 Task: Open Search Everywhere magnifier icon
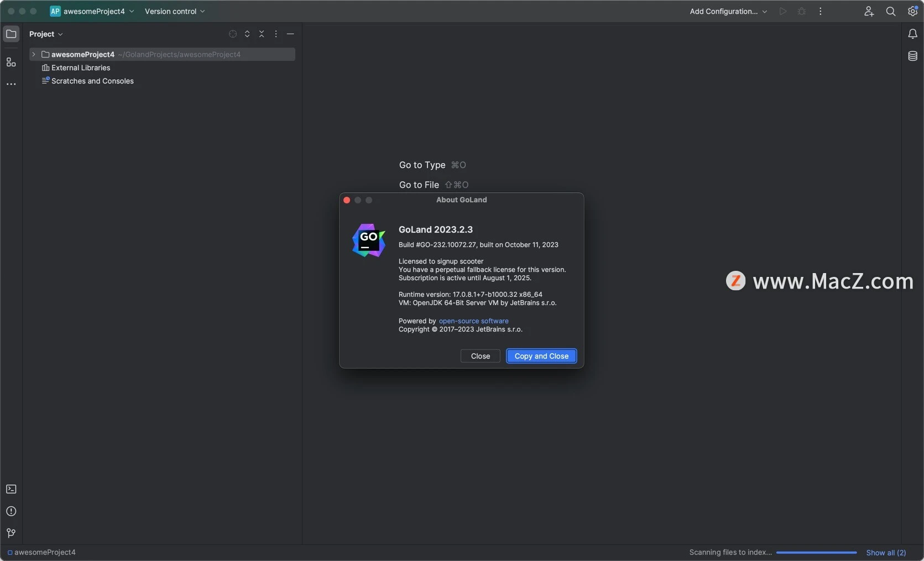tap(891, 11)
